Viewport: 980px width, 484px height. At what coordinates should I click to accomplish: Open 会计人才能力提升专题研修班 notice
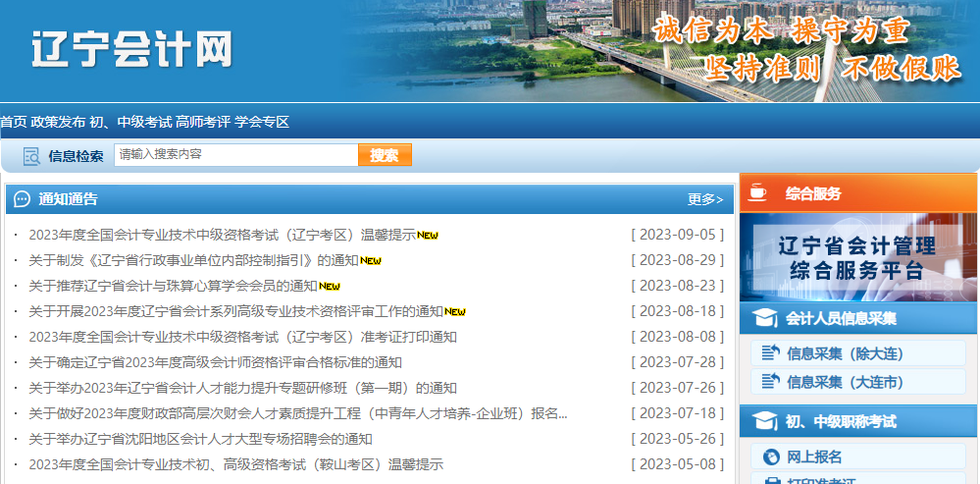tap(242, 389)
